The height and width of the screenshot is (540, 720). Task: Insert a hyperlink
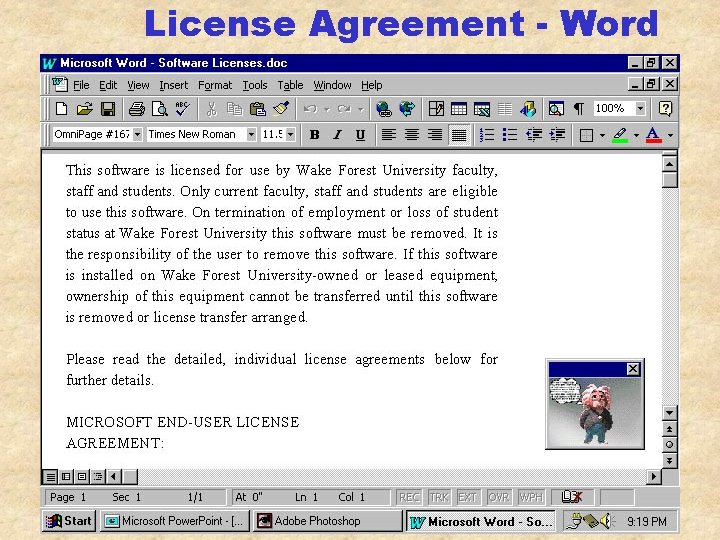click(x=384, y=109)
